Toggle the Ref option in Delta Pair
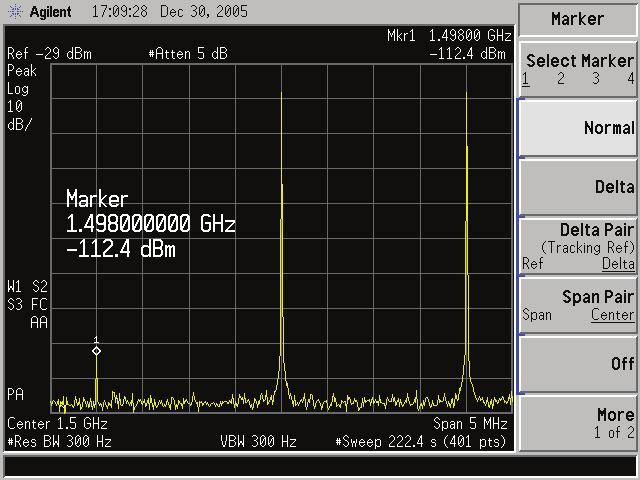 (533, 264)
